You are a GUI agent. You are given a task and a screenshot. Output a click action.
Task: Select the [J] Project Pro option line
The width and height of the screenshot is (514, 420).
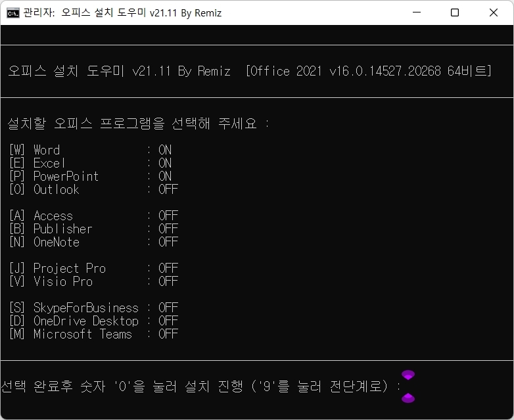coord(93,268)
